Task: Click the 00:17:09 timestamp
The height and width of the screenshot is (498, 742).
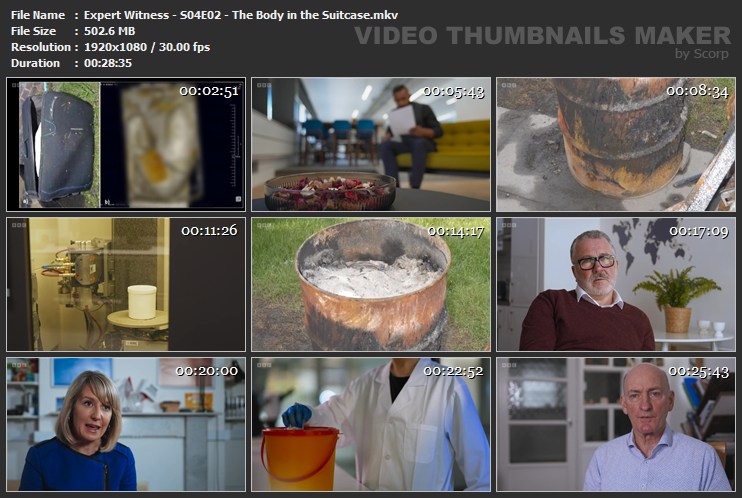Action: coord(699,231)
